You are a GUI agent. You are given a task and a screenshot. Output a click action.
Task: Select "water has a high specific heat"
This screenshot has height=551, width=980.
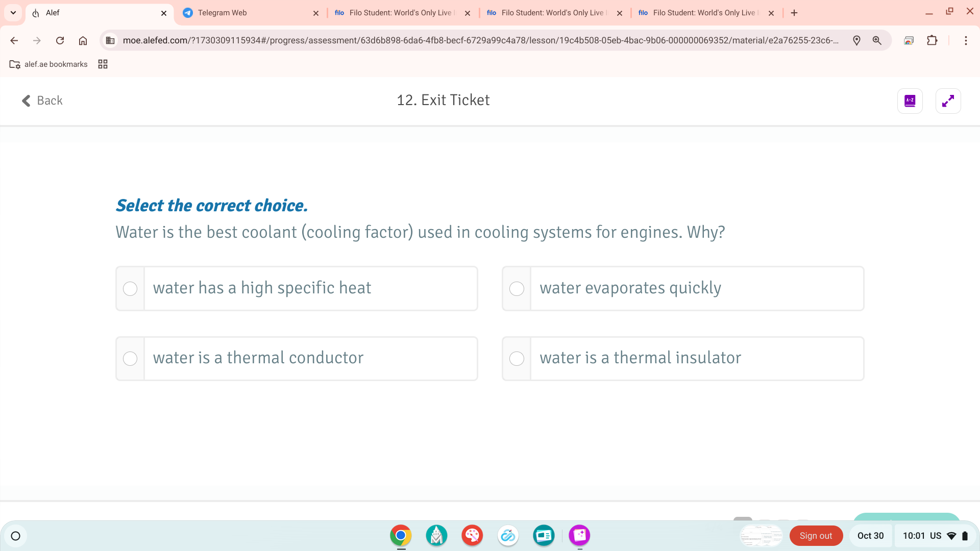click(130, 289)
